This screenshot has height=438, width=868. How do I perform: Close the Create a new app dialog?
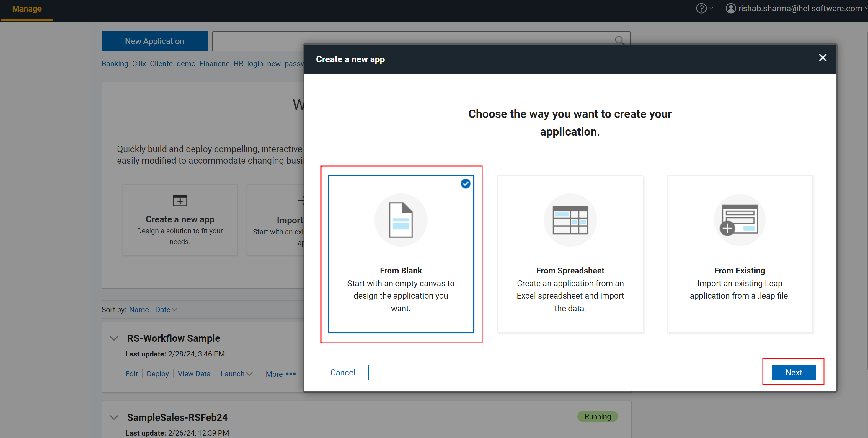[x=822, y=58]
